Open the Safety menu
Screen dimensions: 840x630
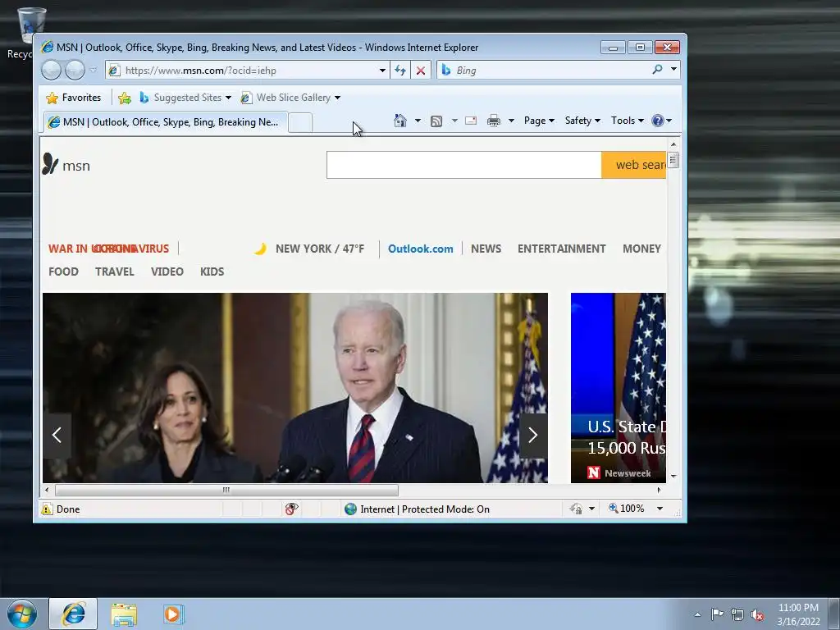pos(582,121)
